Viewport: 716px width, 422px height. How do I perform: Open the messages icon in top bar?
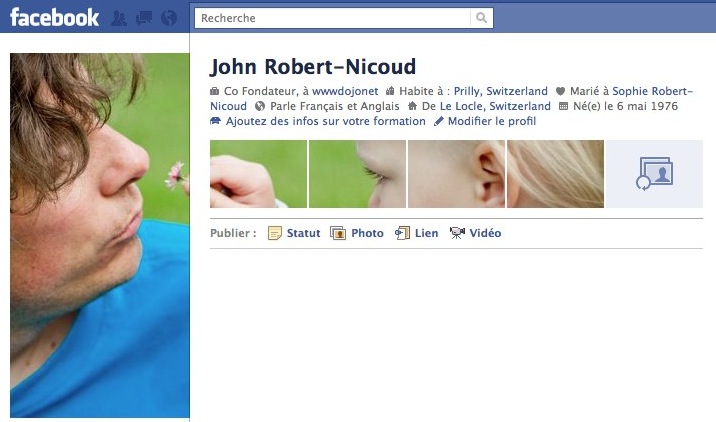click(x=144, y=18)
